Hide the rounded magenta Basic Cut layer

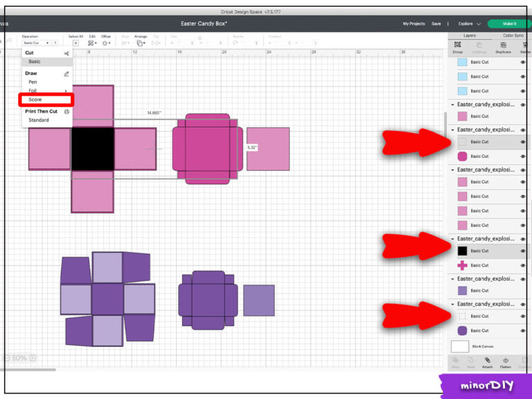[x=523, y=157]
